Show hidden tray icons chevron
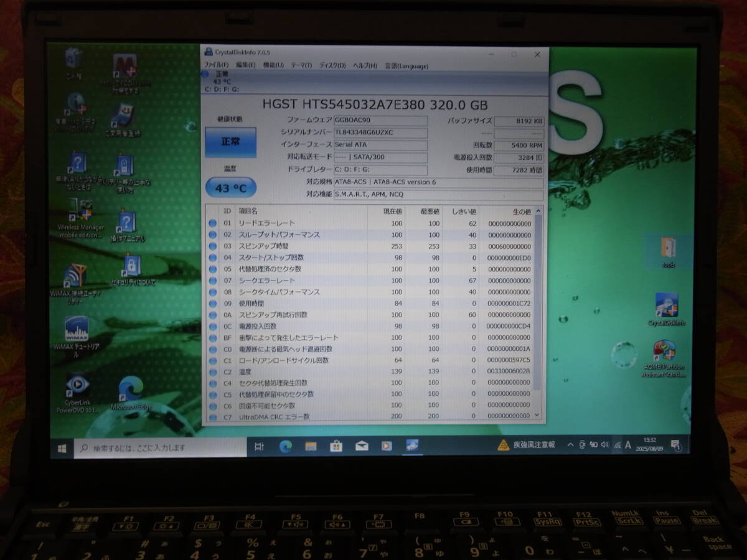The width and height of the screenshot is (747, 560). (570, 445)
